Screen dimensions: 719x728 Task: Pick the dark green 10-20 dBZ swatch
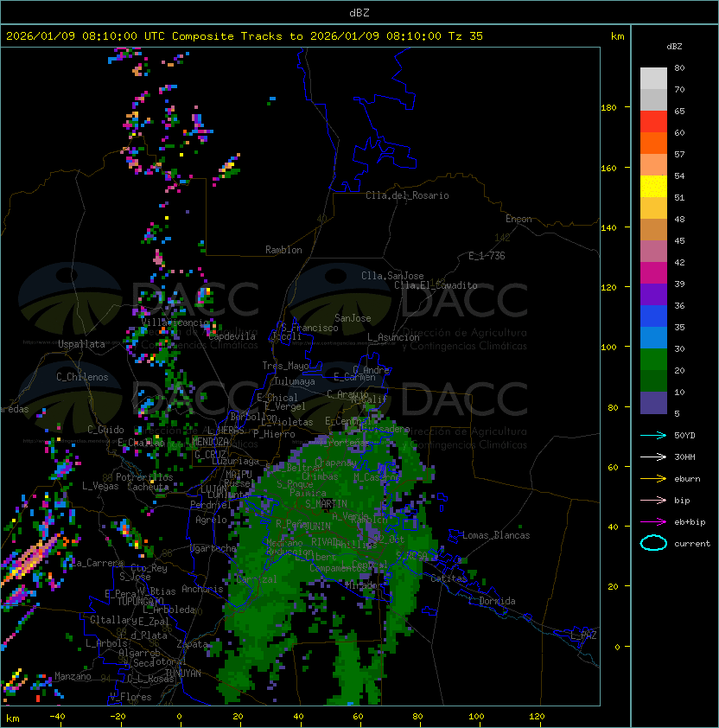653,380
